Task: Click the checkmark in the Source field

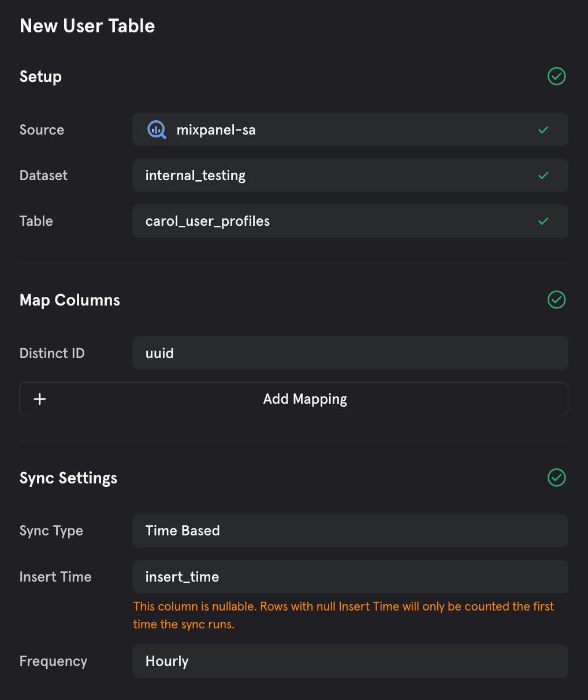Action: 543,130
